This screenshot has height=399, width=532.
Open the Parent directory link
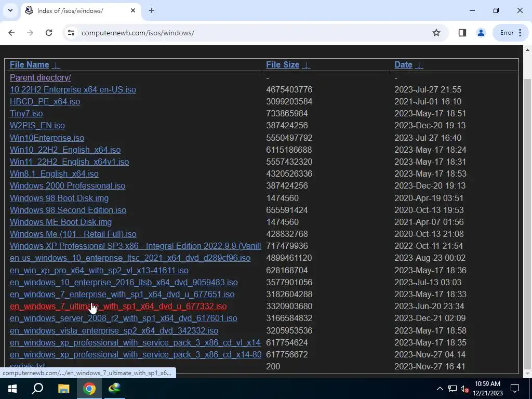pyautogui.click(x=40, y=78)
